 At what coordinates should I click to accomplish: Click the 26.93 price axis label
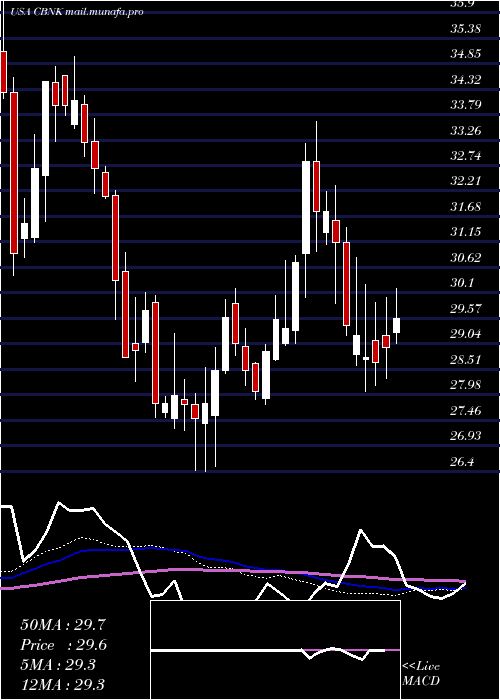click(x=466, y=436)
